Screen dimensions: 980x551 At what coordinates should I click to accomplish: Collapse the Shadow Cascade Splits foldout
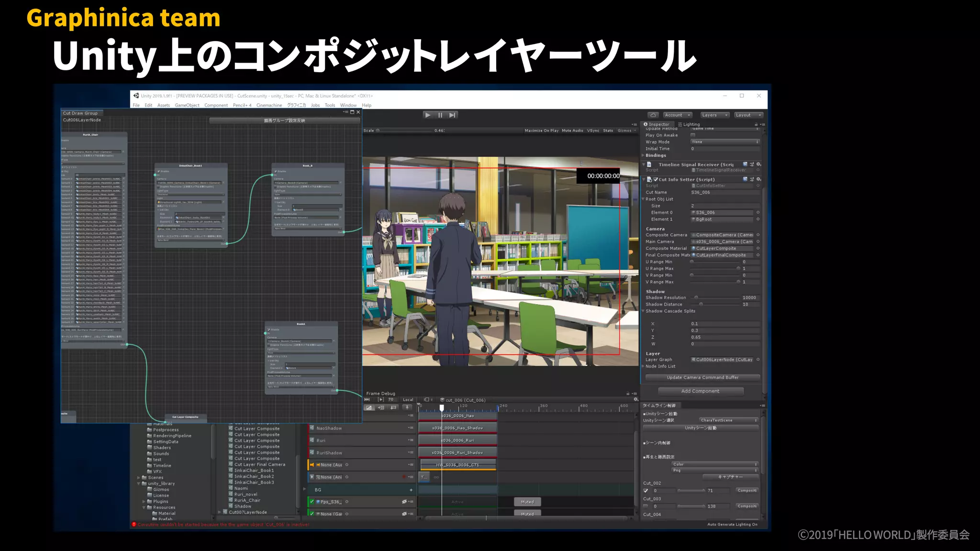click(x=644, y=311)
